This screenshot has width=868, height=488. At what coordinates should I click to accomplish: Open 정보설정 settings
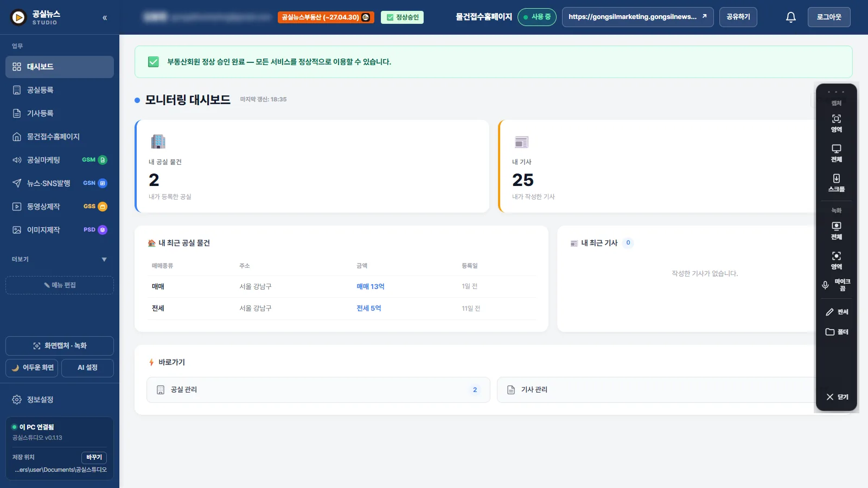60,400
